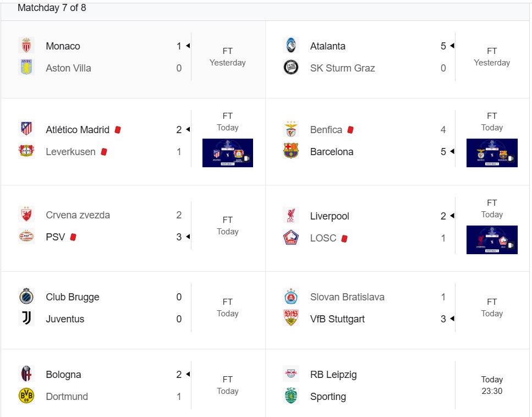Open the Crvena zvezda team name

(x=78, y=215)
